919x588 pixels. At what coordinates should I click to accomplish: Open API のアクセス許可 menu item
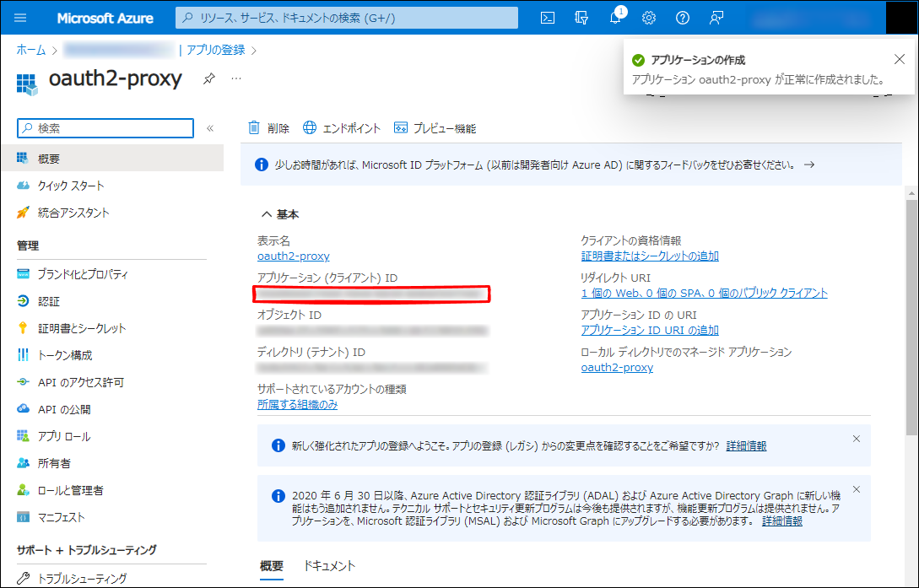pos(80,382)
